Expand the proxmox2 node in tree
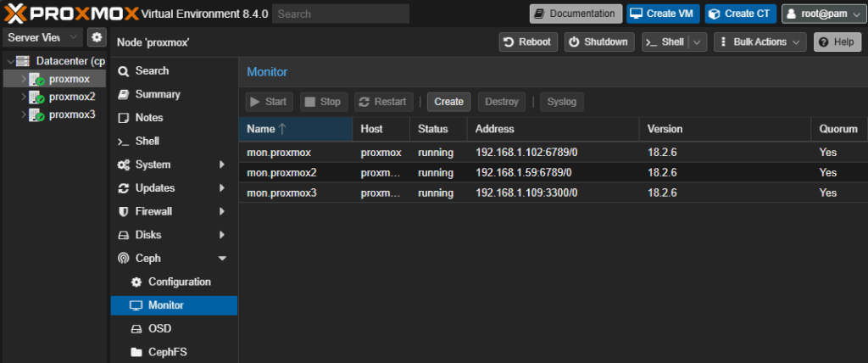868x363 pixels. pos(23,97)
